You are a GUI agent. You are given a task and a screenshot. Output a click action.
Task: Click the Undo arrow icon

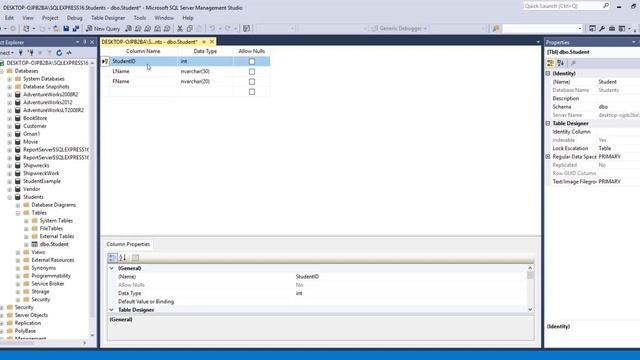[212, 29]
